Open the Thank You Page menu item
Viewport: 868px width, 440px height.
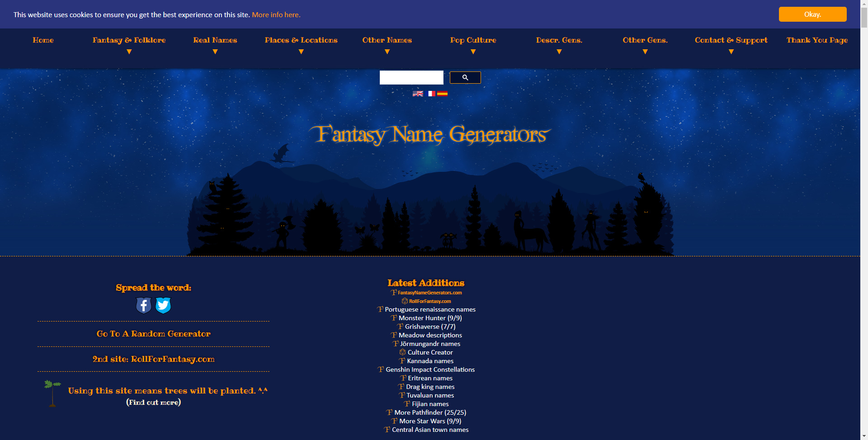coord(817,40)
